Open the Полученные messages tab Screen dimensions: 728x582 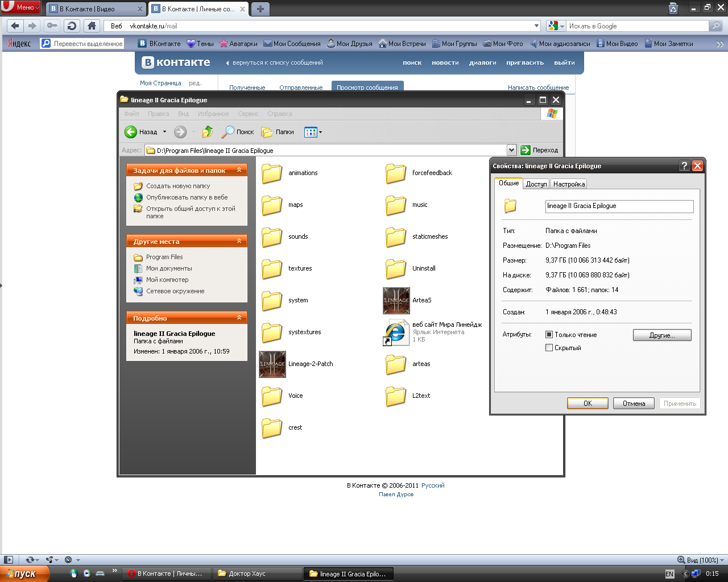247,88
